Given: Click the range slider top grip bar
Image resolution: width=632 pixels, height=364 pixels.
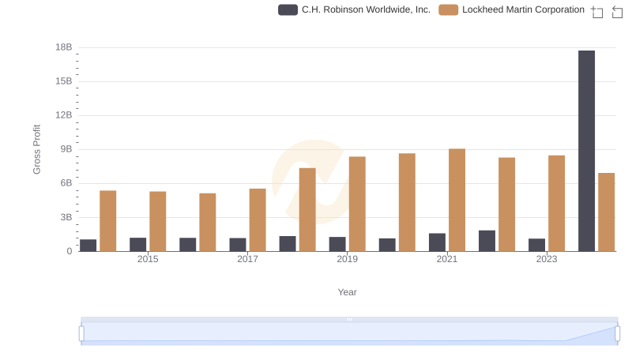Looking at the screenshot, I should pos(349,319).
